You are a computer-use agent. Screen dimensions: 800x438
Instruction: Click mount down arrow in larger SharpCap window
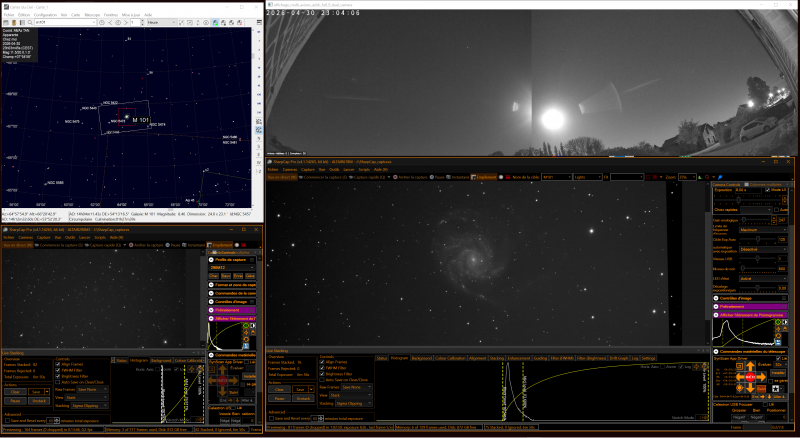pyautogui.click(x=751, y=388)
